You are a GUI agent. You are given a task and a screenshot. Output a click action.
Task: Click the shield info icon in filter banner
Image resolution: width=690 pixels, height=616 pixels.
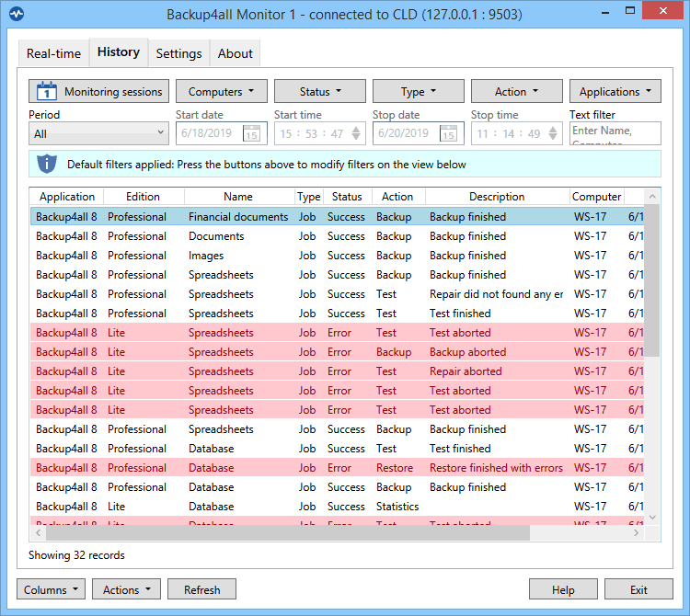pos(47,164)
